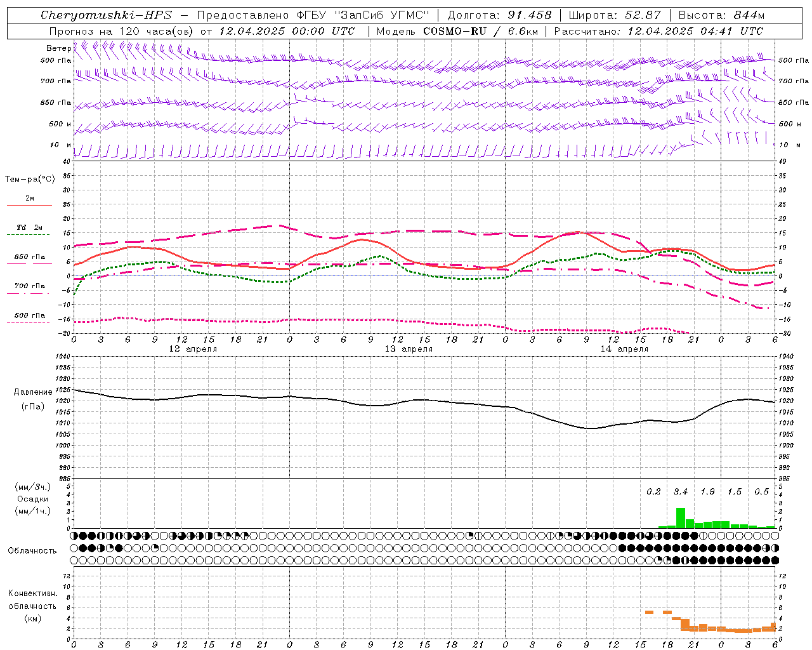Click the "Осадки" precipitation label
Viewport: 812px width, 650px height.
[x=32, y=499]
